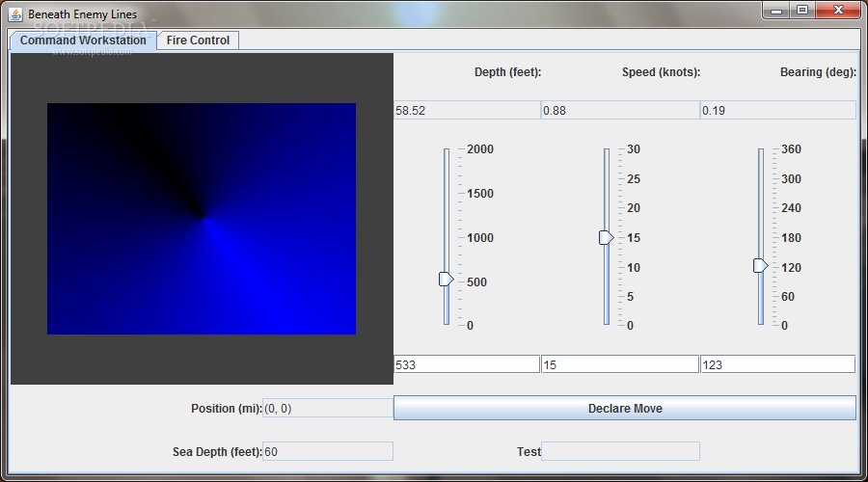This screenshot has height=482, width=868.
Task: Click the Position (mi): label
Action: tap(227, 408)
